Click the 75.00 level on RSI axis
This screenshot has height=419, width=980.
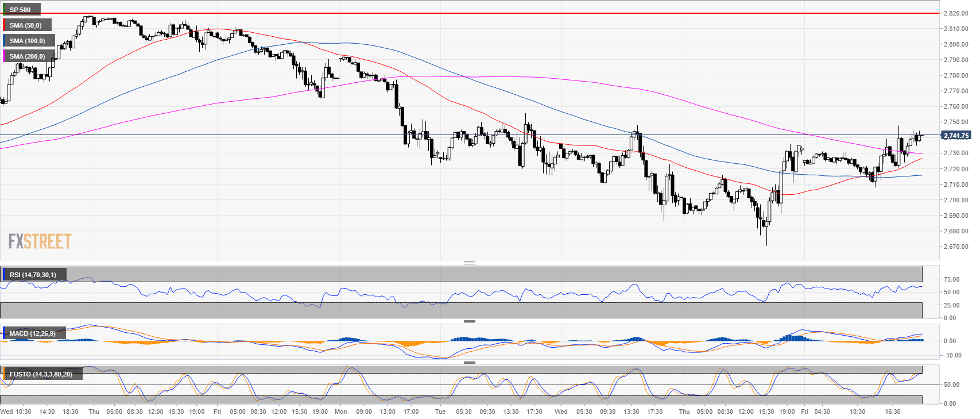click(x=951, y=279)
